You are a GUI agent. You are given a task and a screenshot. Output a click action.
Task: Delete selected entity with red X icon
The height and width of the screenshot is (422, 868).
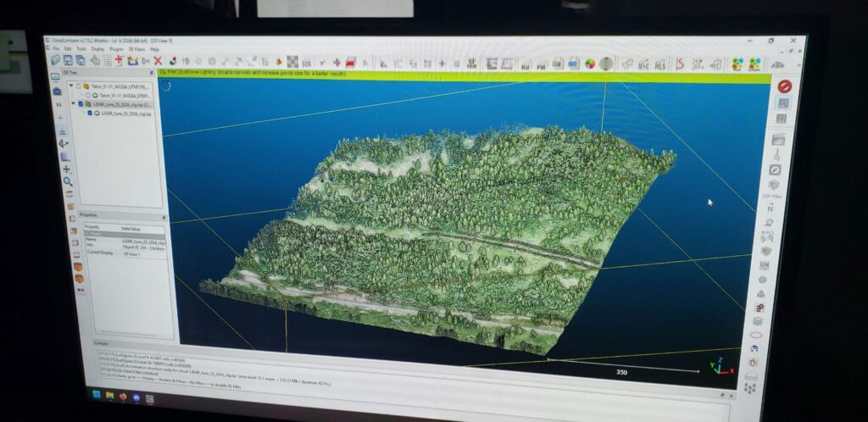coord(158,61)
